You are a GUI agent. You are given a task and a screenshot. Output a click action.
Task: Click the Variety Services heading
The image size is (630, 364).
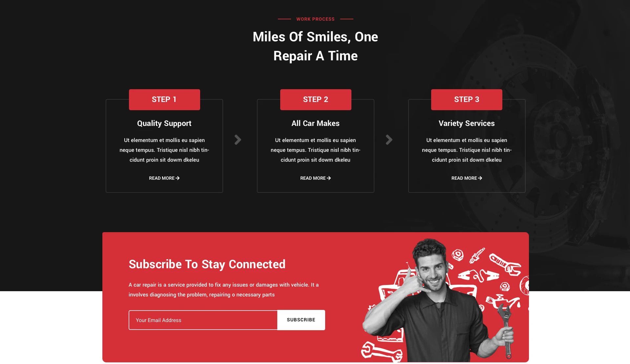pyautogui.click(x=467, y=123)
